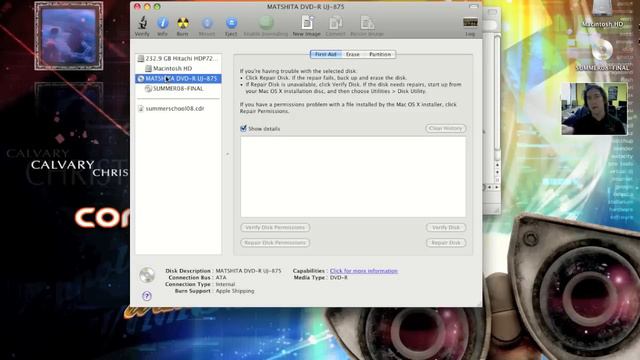The image size is (640, 360).
Task: Open the Click for more information link
Action: [364, 271]
